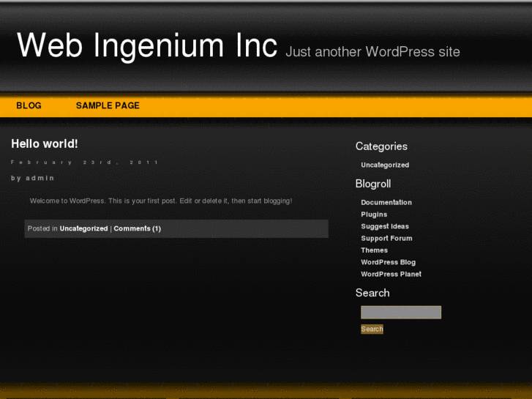Select Uncategorized under Categories sidebar

coord(385,165)
